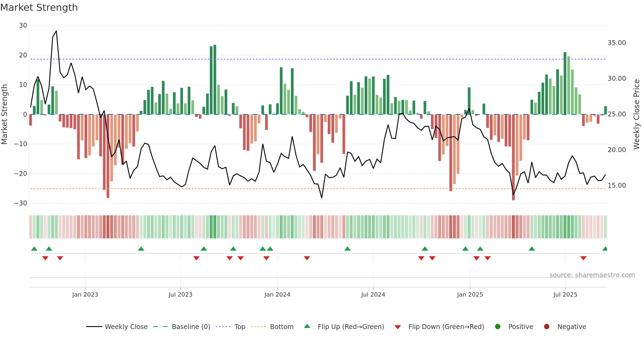Click the lowest red bar around Mar 2025
This screenshot has width=644, height=362.
(x=513, y=157)
